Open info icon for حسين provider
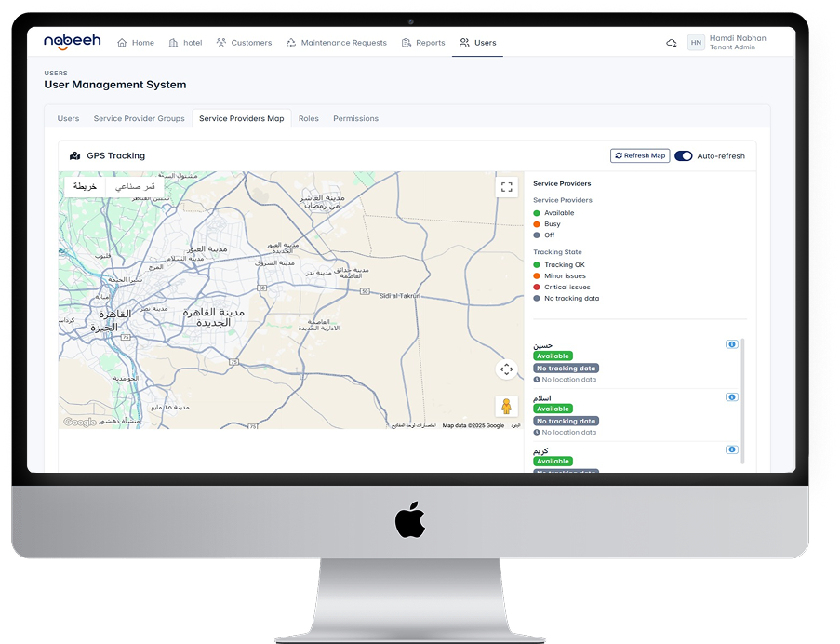 point(732,344)
